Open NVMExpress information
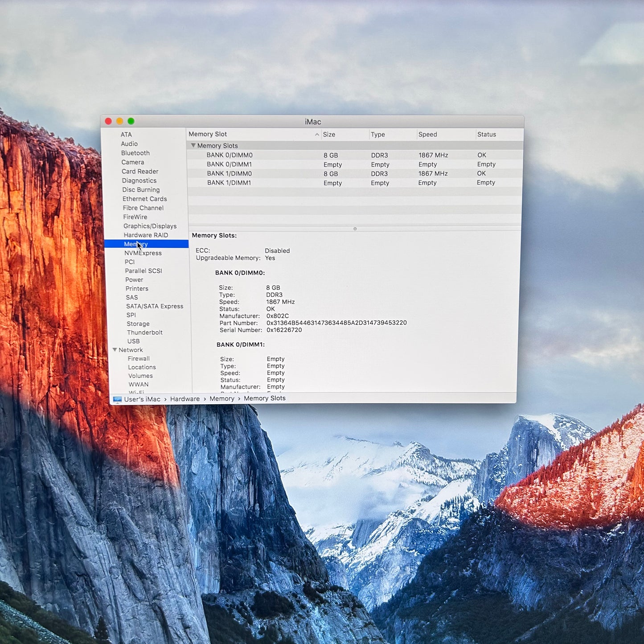 (x=143, y=253)
